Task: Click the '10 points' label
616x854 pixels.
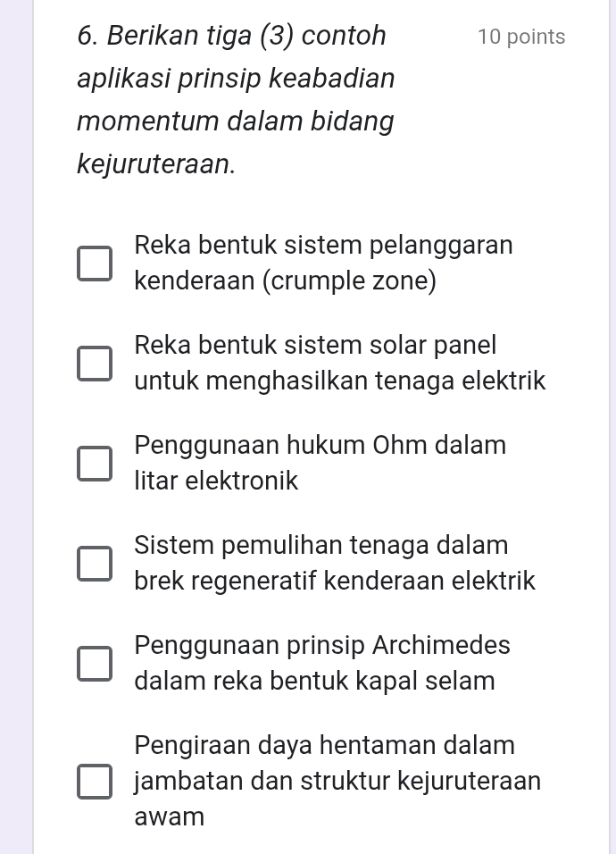Action: tap(521, 38)
